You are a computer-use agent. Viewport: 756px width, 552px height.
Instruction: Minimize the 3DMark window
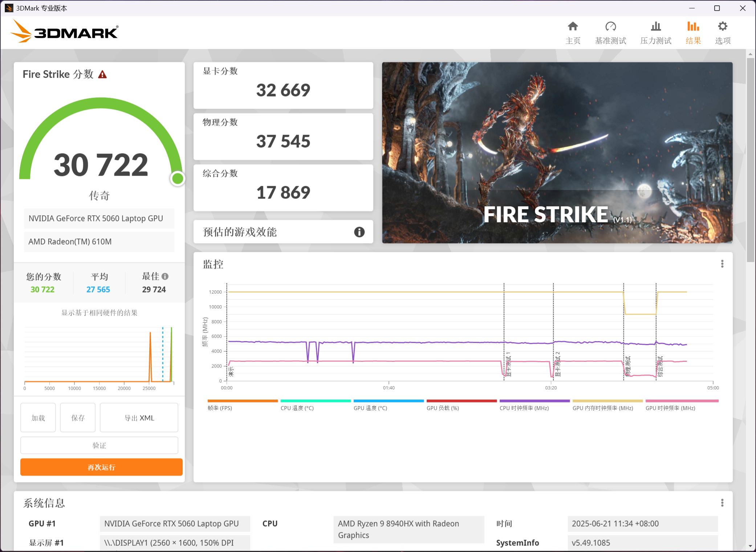pos(692,8)
